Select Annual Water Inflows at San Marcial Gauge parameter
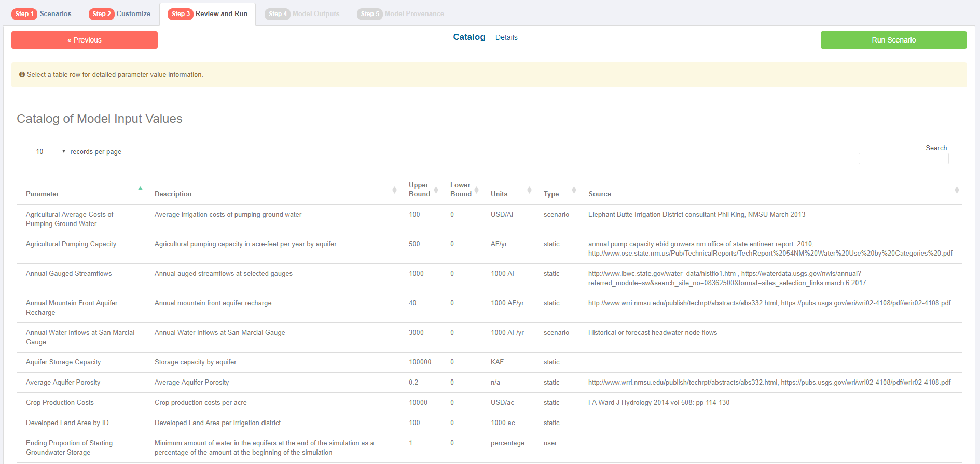 (x=80, y=338)
